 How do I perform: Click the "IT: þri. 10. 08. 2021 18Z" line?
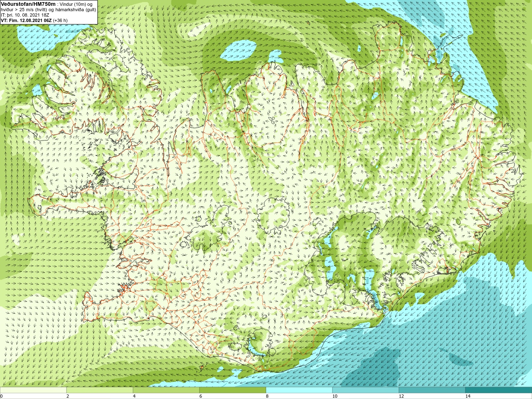[25, 15]
